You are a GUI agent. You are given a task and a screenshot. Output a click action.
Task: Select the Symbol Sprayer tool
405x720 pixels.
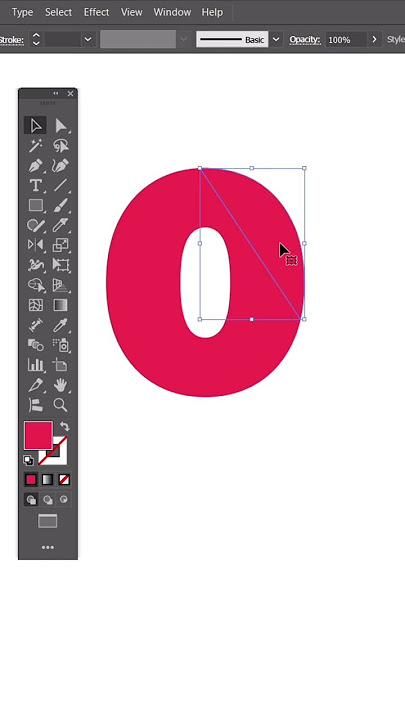[x=61, y=344]
